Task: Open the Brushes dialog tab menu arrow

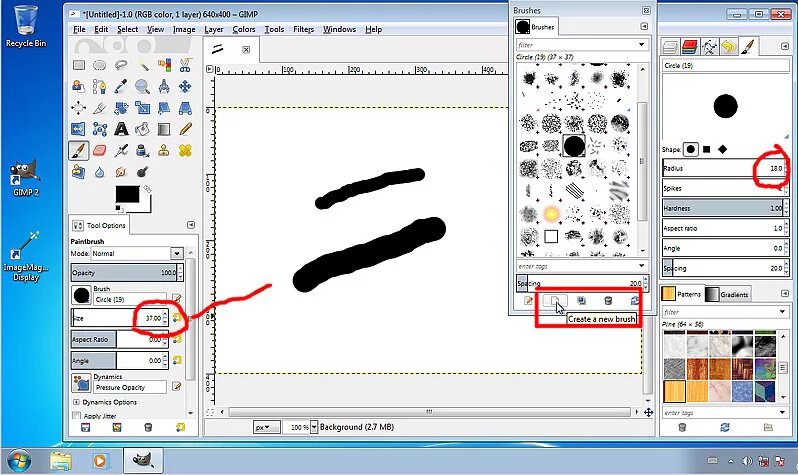Action: point(644,26)
